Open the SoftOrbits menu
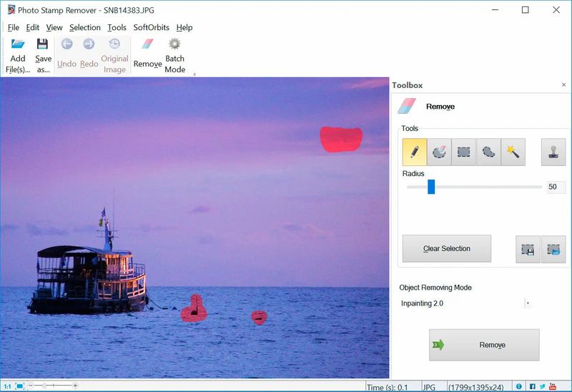Viewport: 572px width, 392px height. pos(151,27)
